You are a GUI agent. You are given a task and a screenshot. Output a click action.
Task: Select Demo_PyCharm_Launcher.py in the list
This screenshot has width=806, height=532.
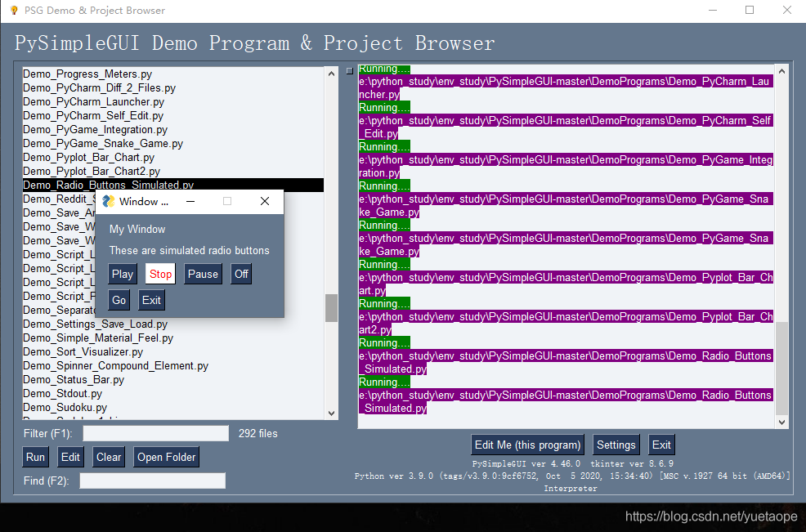173,102
